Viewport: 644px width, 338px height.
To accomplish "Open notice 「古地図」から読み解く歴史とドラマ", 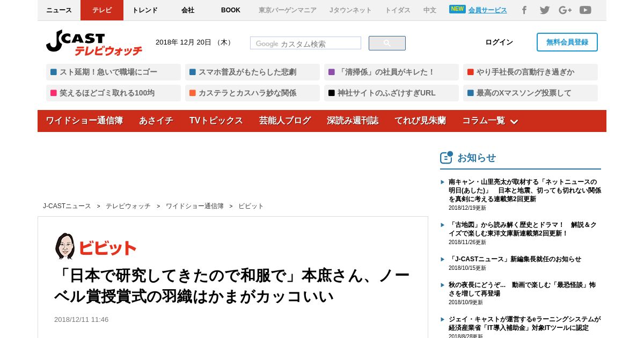I will click(x=523, y=229).
